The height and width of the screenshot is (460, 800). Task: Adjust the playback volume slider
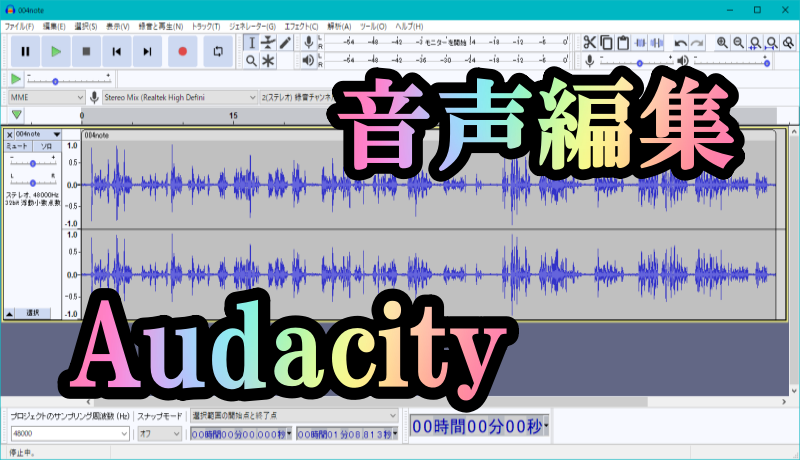(x=731, y=62)
